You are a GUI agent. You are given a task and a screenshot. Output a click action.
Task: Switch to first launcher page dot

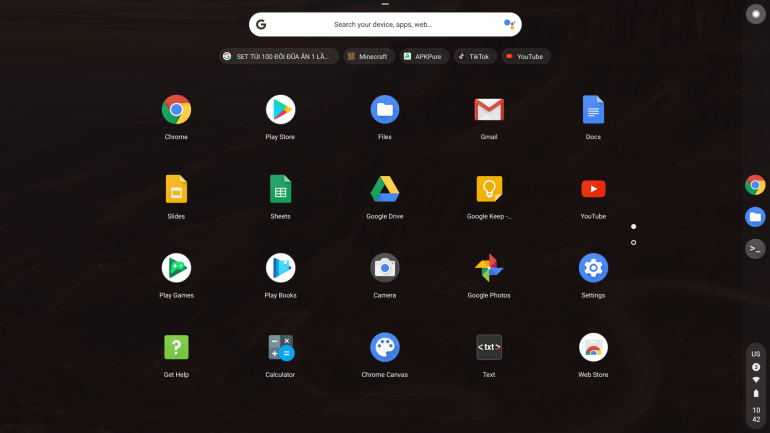[x=633, y=227]
